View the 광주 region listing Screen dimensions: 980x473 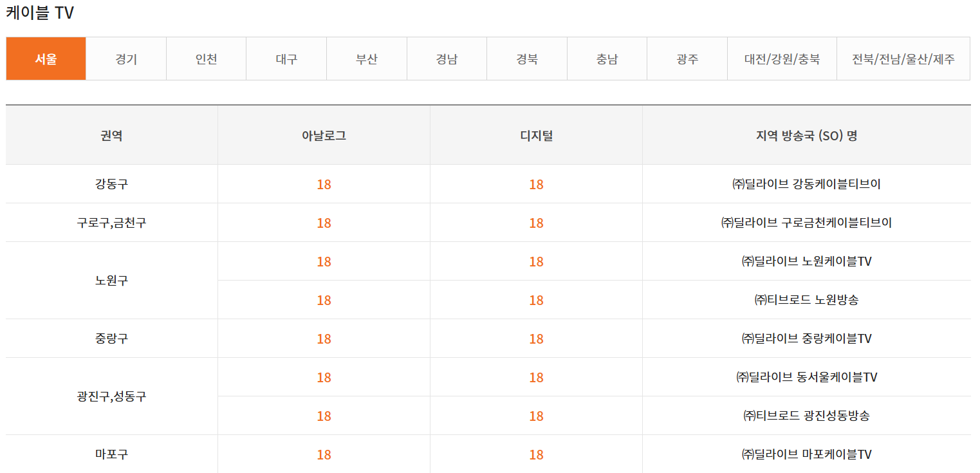(687, 58)
